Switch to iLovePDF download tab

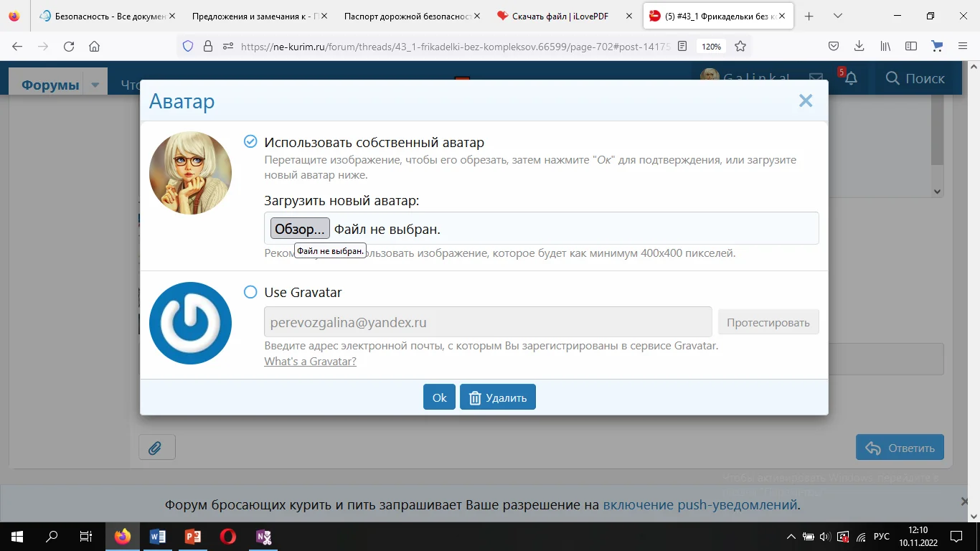tap(565, 16)
